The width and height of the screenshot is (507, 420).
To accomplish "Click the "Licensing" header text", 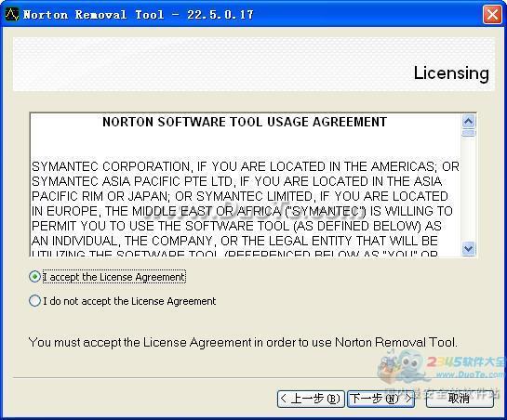I will 451,73.
